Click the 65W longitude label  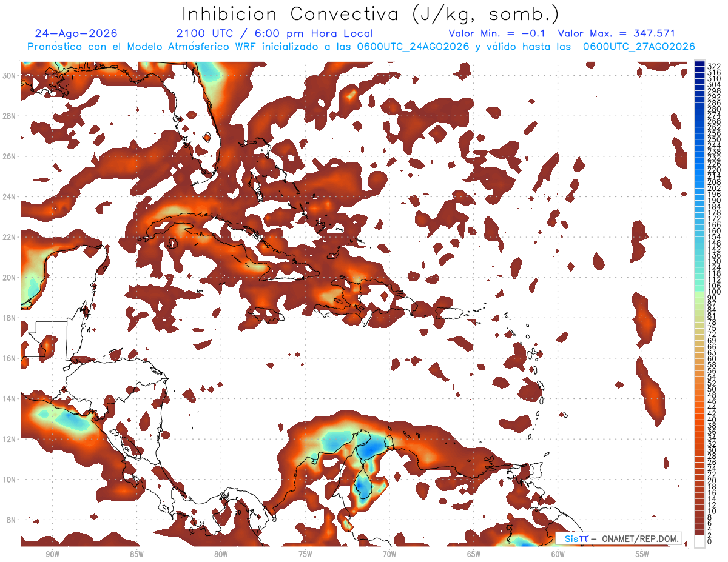pos(474,554)
